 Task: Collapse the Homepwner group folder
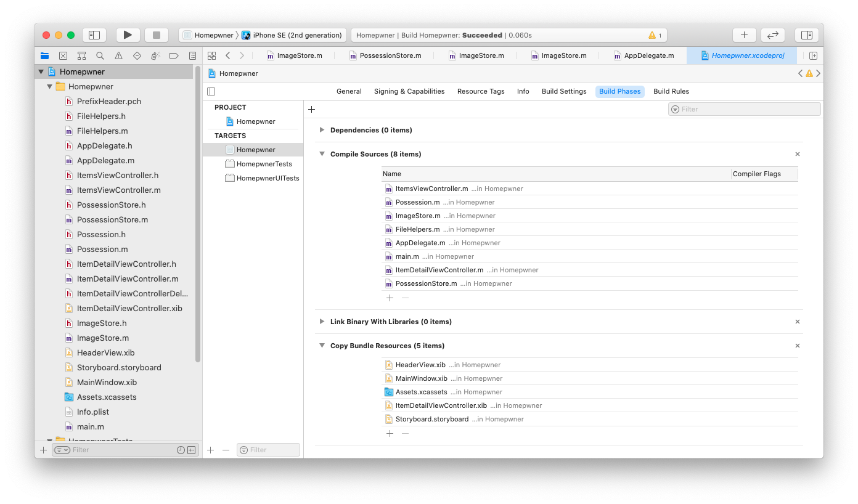(50, 86)
